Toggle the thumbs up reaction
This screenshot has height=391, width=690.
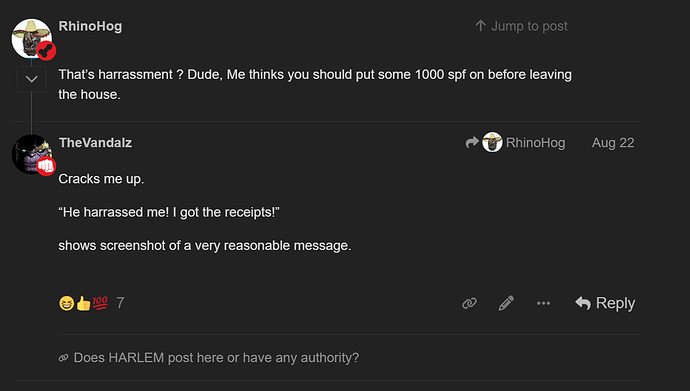coord(83,303)
